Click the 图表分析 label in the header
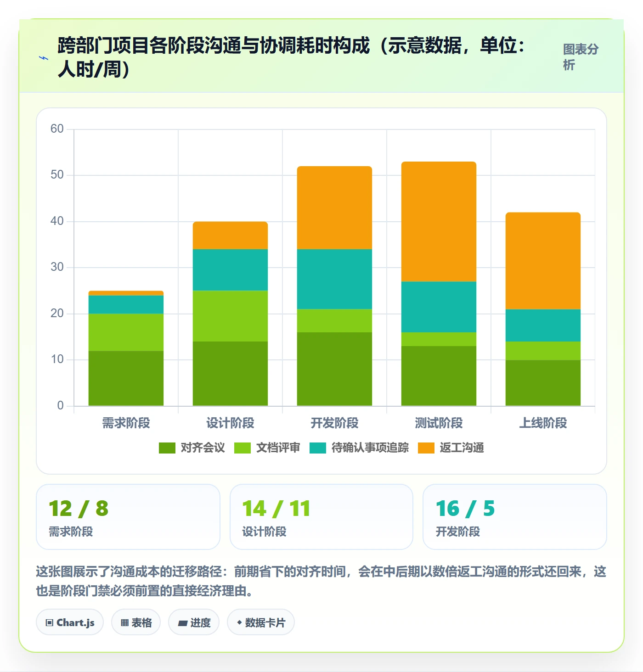 (581, 57)
